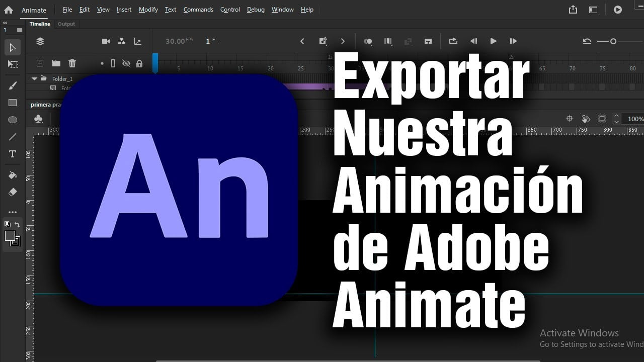
Task: Open the Edit menu
Action: [85, 10]
